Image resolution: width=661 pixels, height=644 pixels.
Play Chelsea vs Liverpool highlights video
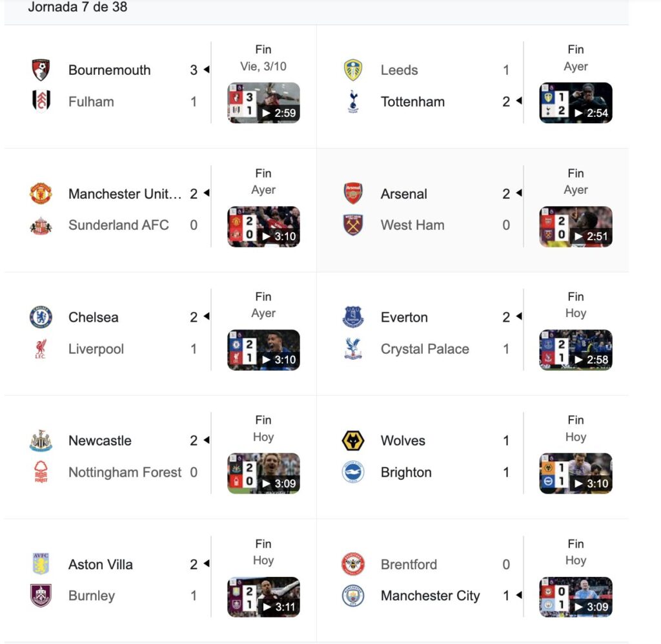point(263,350)
